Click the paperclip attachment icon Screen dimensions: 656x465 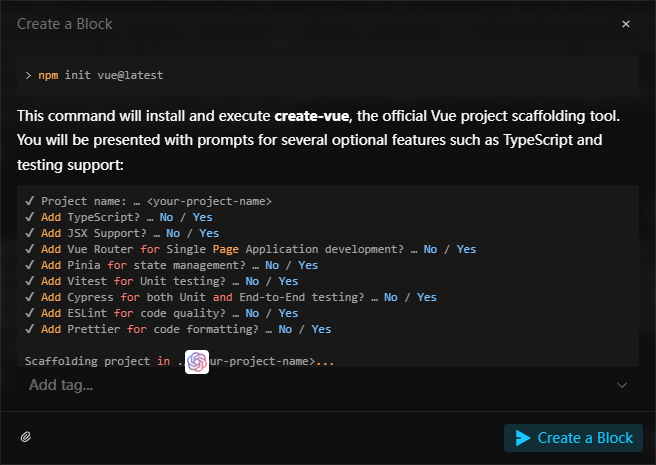(26, 437)
